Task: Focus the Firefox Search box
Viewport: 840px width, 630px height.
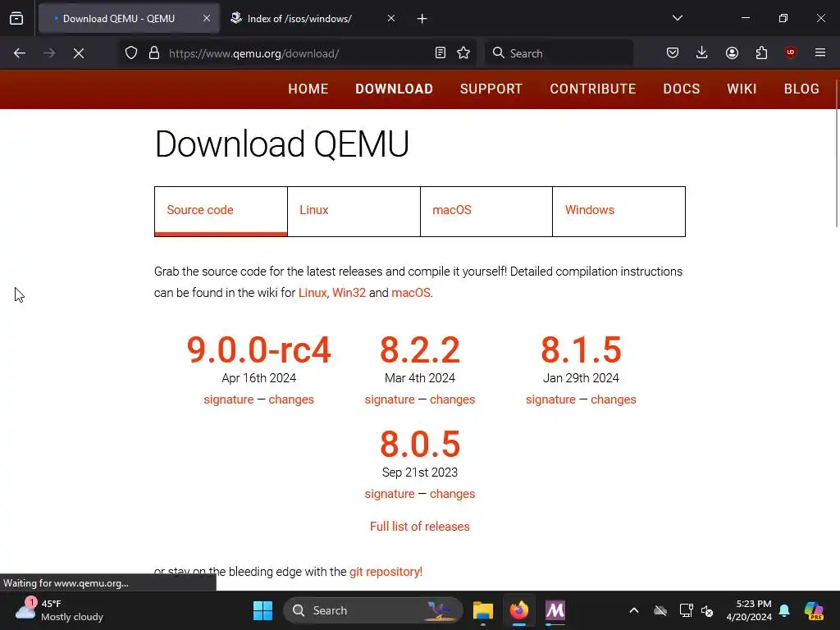Action: (559, 53)
